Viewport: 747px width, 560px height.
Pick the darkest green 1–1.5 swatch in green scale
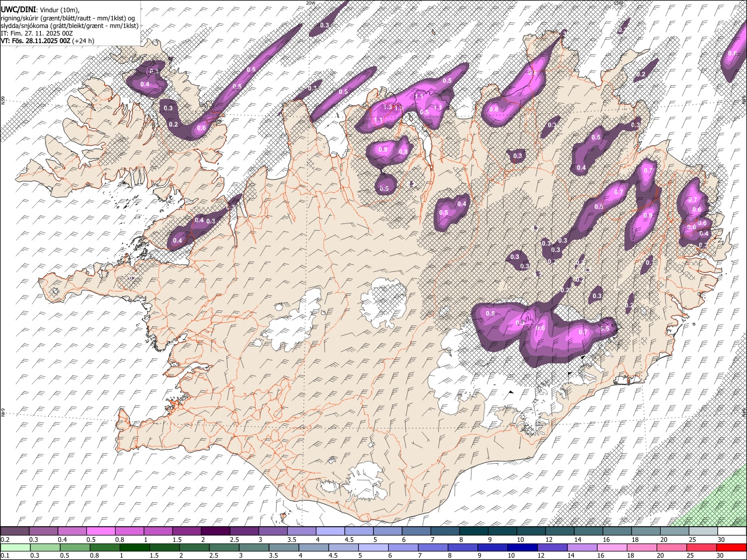(135, 547)
